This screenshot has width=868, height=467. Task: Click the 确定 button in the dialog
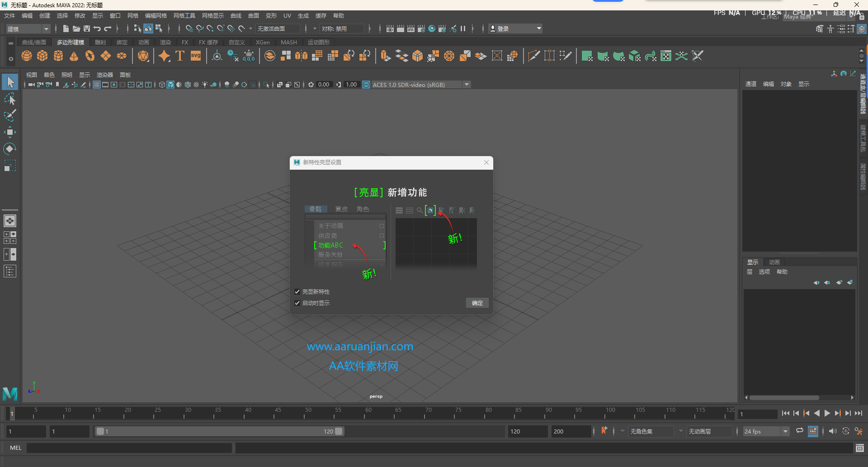coord(477,303)
